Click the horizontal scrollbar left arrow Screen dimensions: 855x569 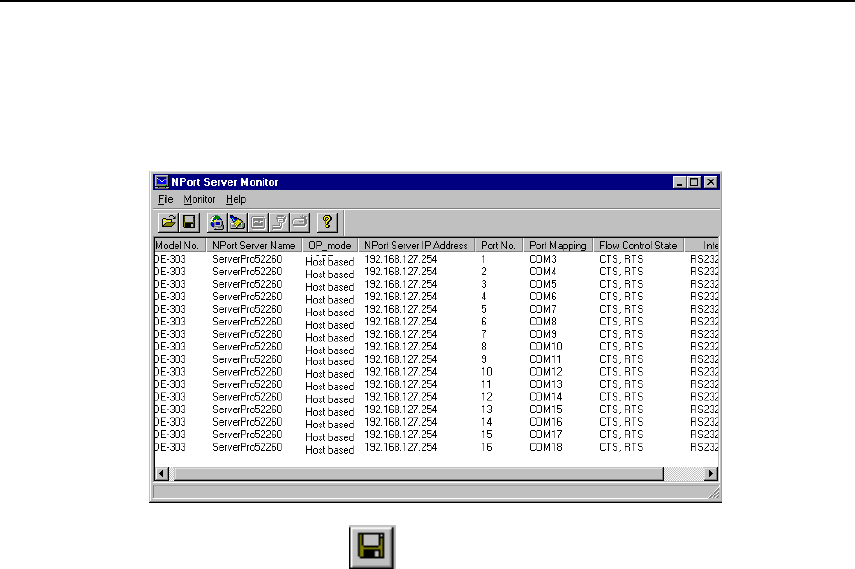point(162,474)
